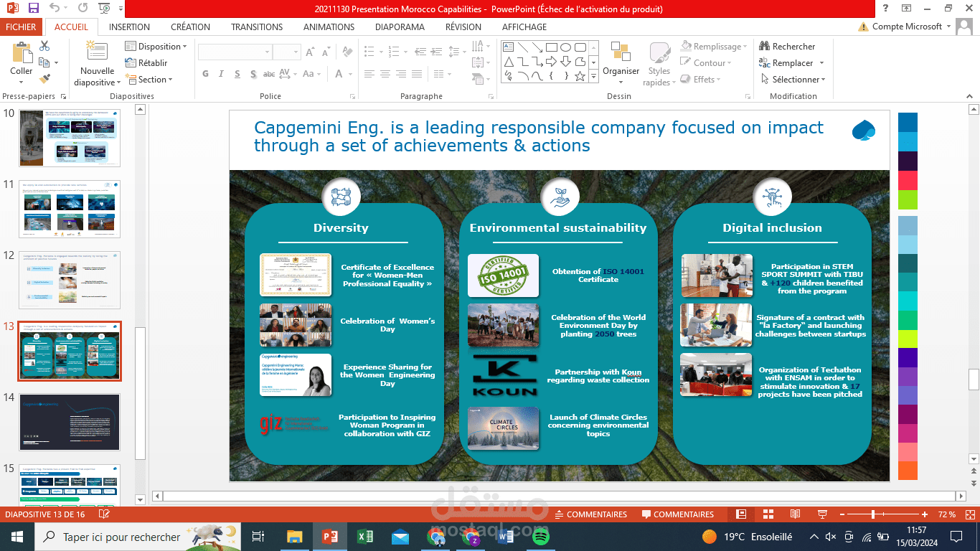Open Spotify from the taskbar

[541, 536]
